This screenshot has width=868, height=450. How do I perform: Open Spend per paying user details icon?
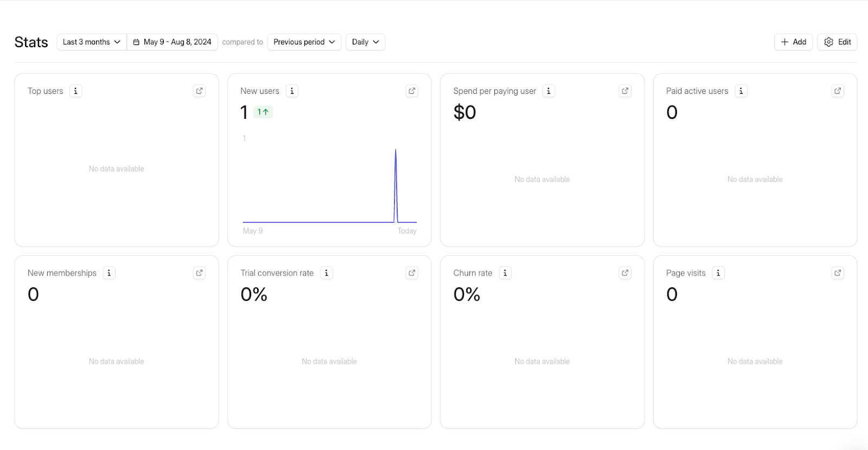tap(625, 91)
